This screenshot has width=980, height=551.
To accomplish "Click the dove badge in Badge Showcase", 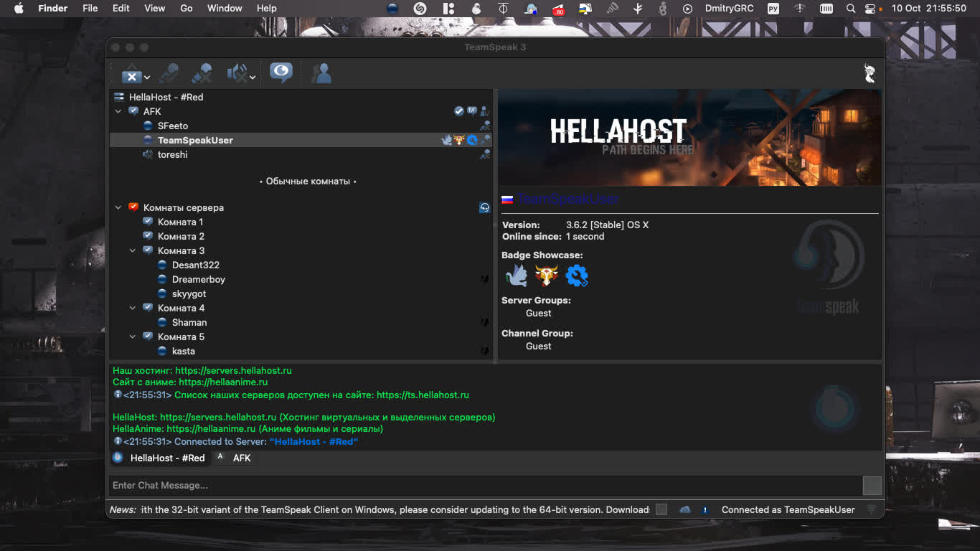I will [516, 275].
